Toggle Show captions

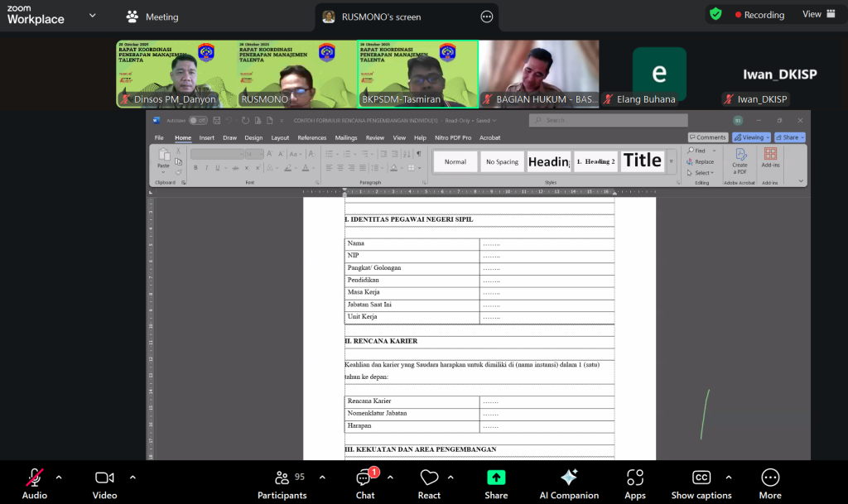coord(701,482)
